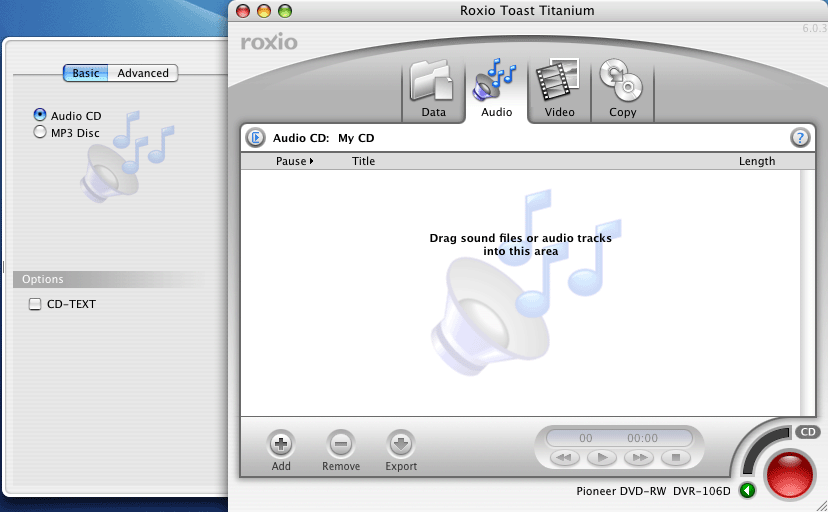Image resolution: width=828 pixels, height=512 pixels.
Task: Click the track list vertical scrollbar
Action: (x=808, y=292)
